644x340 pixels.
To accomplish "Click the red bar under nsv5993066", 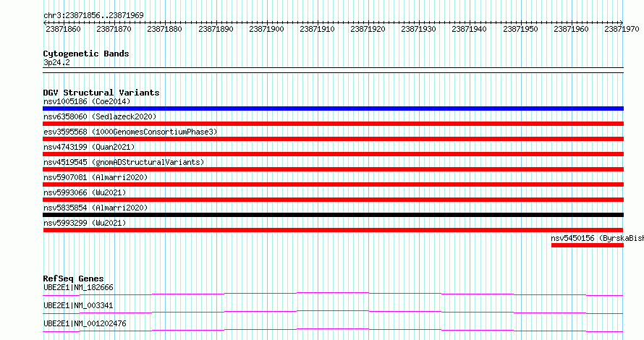I will [x=333, y=200].
